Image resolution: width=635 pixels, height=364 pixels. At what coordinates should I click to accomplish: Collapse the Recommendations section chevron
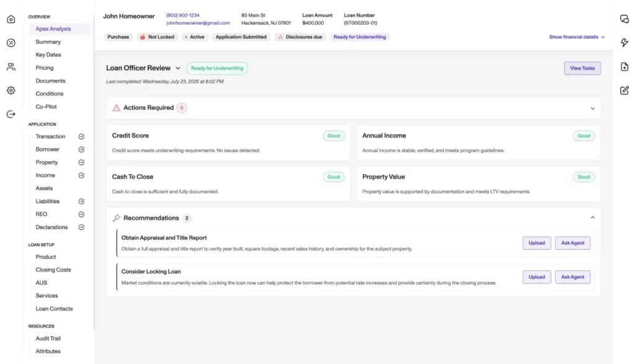[x=592, y=218]
